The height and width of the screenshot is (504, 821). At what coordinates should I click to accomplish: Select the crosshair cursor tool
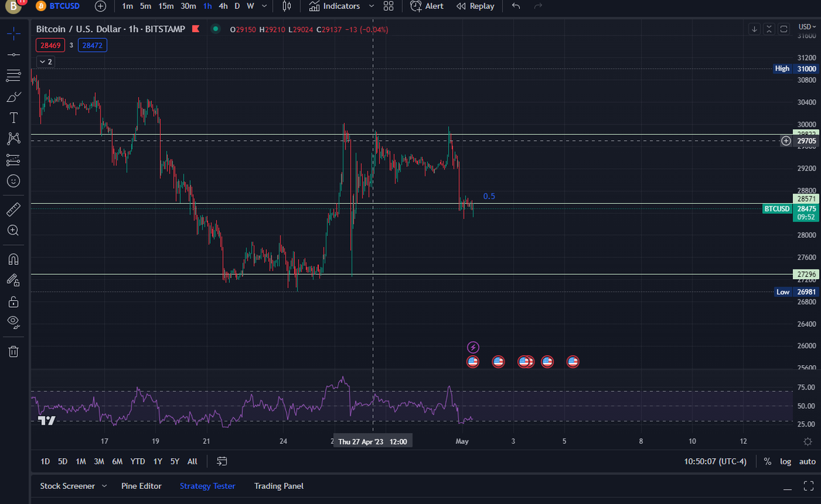(x=13, y=32)
